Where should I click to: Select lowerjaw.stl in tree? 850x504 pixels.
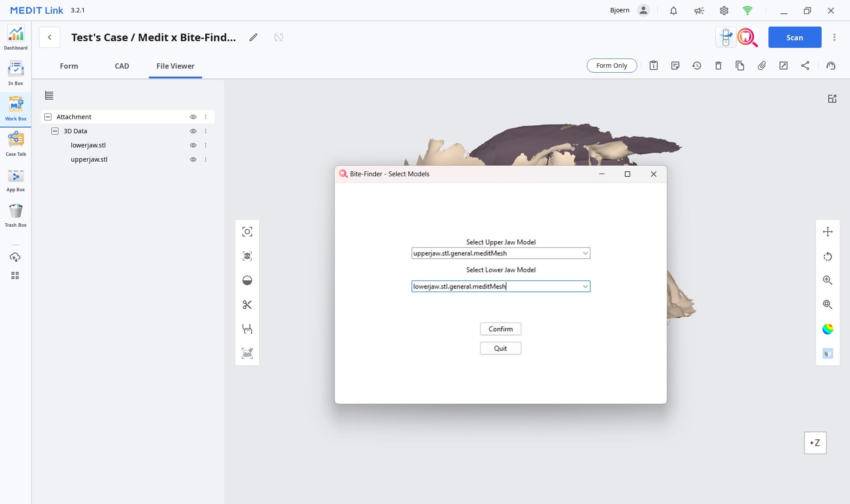[x=88, y=145]
